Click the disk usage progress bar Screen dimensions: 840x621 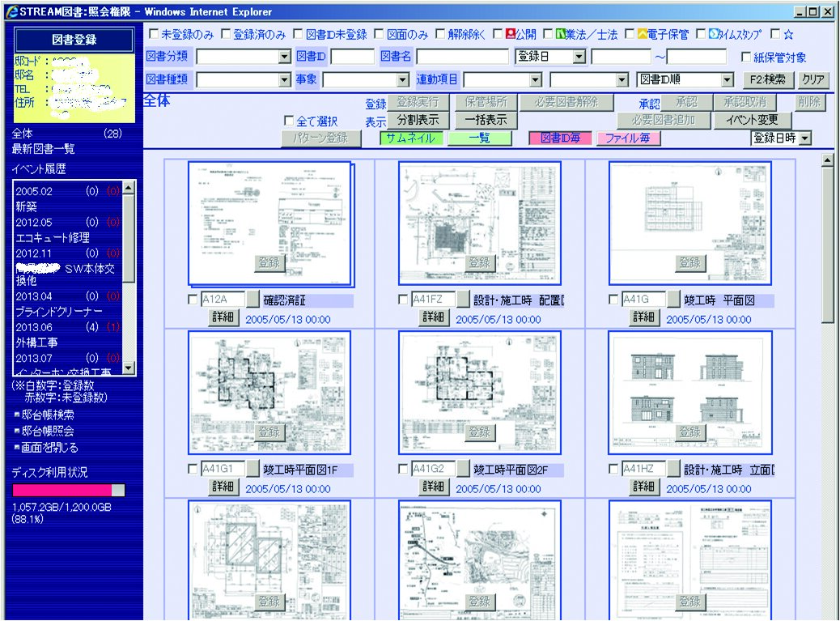pyautogui.click(x=69, y=490)
